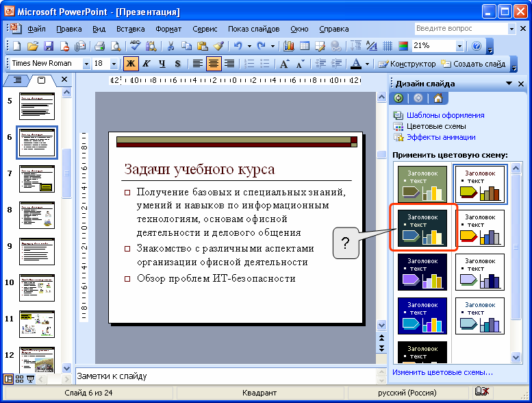Click the task pane Home icon
This screenshot has width=532, height=403.
438,99
